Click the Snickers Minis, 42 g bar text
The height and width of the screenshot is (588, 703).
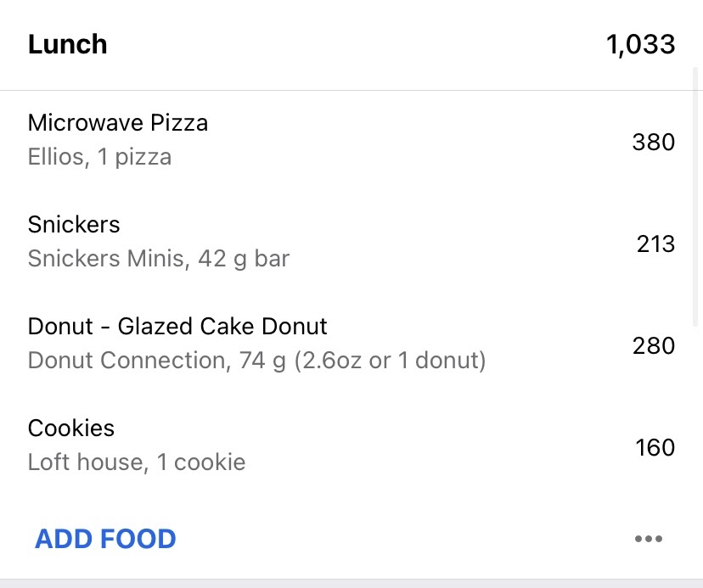pyautogui.click(x=159, y=259)
